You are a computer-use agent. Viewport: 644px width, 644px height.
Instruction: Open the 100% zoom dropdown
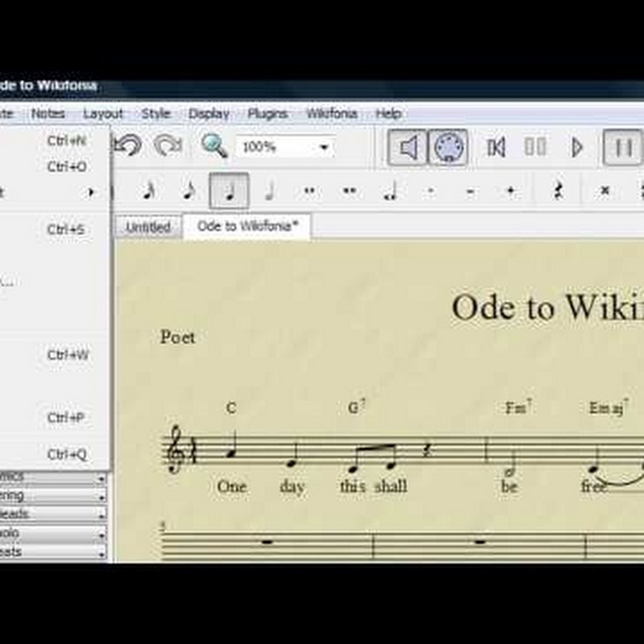pos(324,147)
